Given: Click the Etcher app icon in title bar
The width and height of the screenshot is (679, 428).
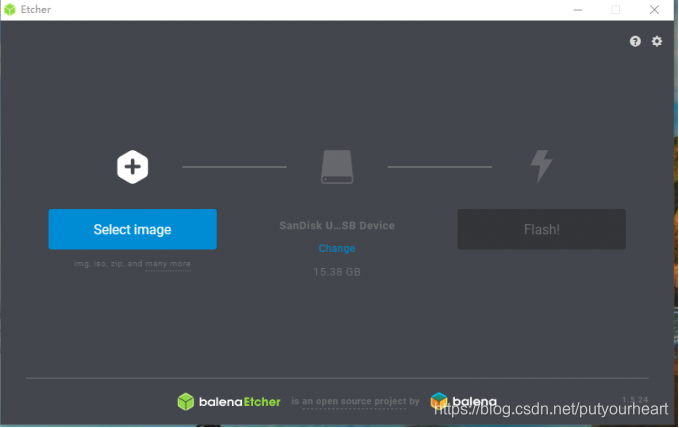Looking at the screenshot, I should [10, 9].
